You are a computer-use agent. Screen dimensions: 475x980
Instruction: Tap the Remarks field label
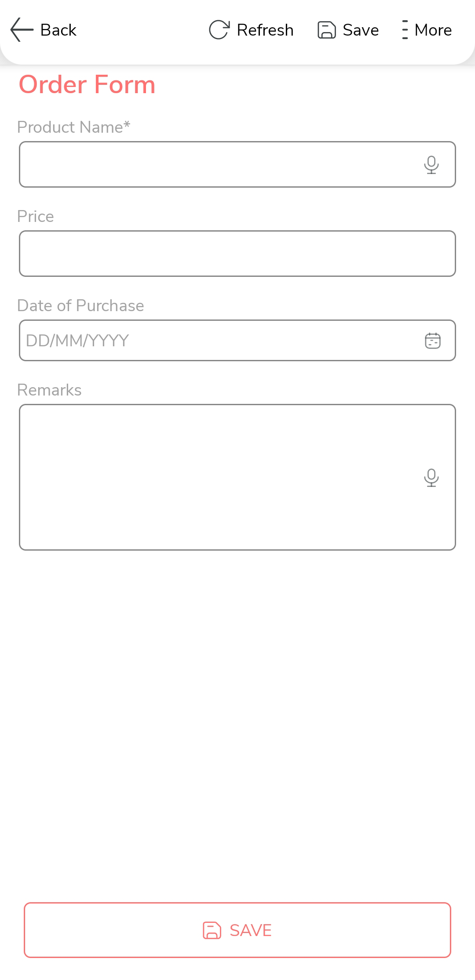point(49,390)
